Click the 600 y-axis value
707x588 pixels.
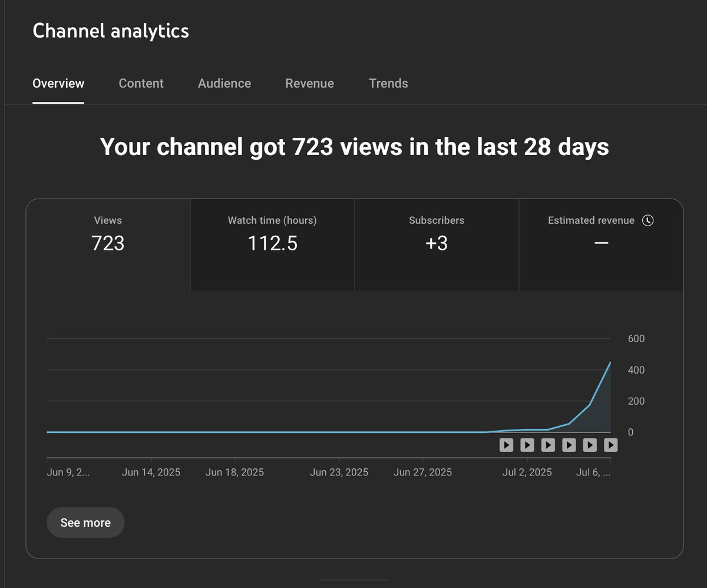coord(636,339)
